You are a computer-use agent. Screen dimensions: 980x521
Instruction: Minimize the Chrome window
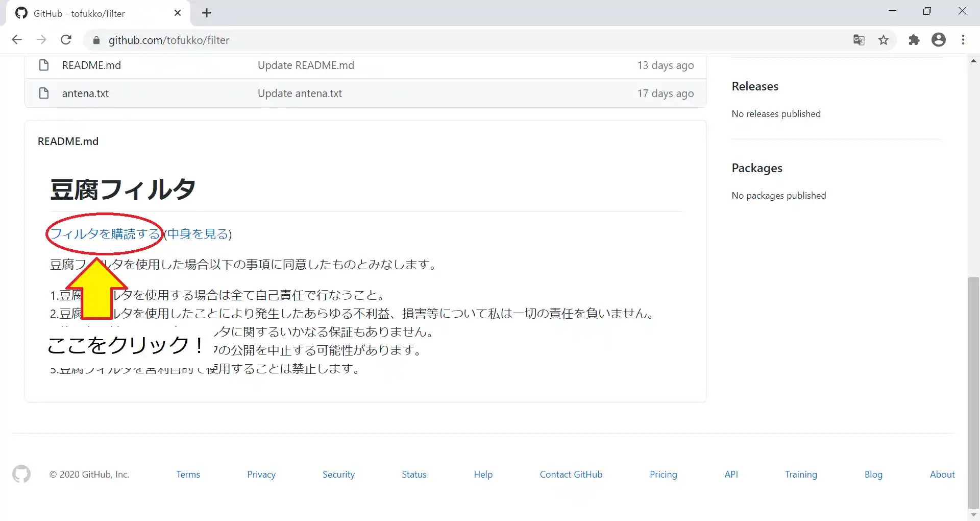pyautogui.click(x=892, y=11)
